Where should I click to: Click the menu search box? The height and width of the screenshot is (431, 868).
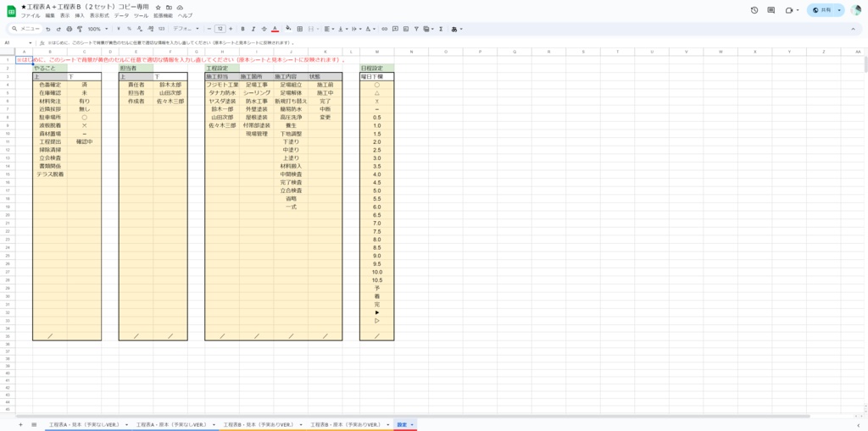pos(25,29)
